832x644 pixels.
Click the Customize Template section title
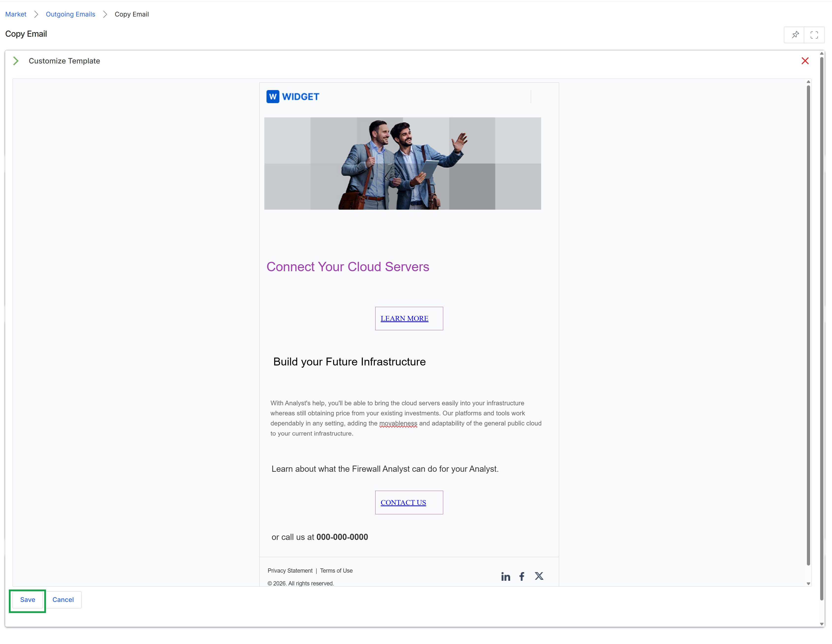pos(64,61)
